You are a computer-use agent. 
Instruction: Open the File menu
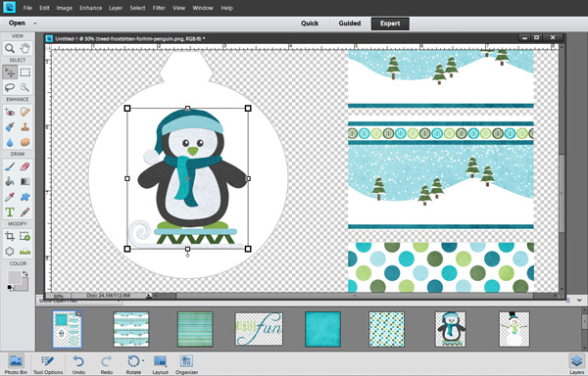pos(27,8)
